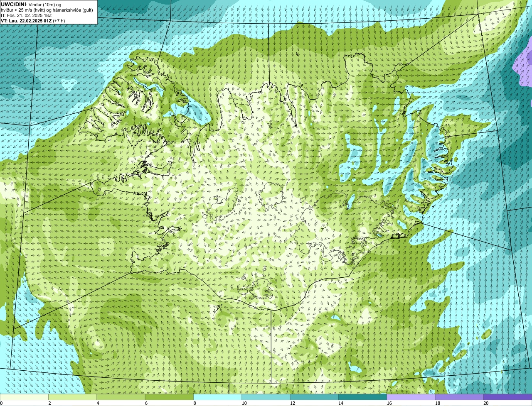
Task: Click the legend scale label '0'
Action: pyautogui.click(x=1, y=403)
